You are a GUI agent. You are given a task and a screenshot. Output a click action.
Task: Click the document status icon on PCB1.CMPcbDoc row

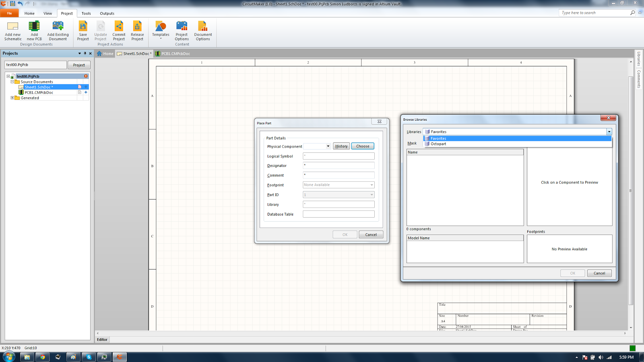[x=80, y=92]
